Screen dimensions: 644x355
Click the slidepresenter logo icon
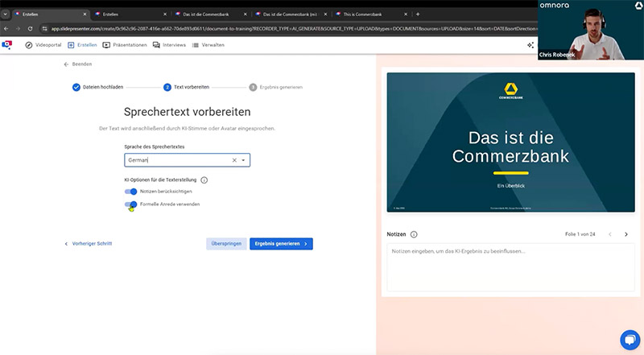coord(6,45)
